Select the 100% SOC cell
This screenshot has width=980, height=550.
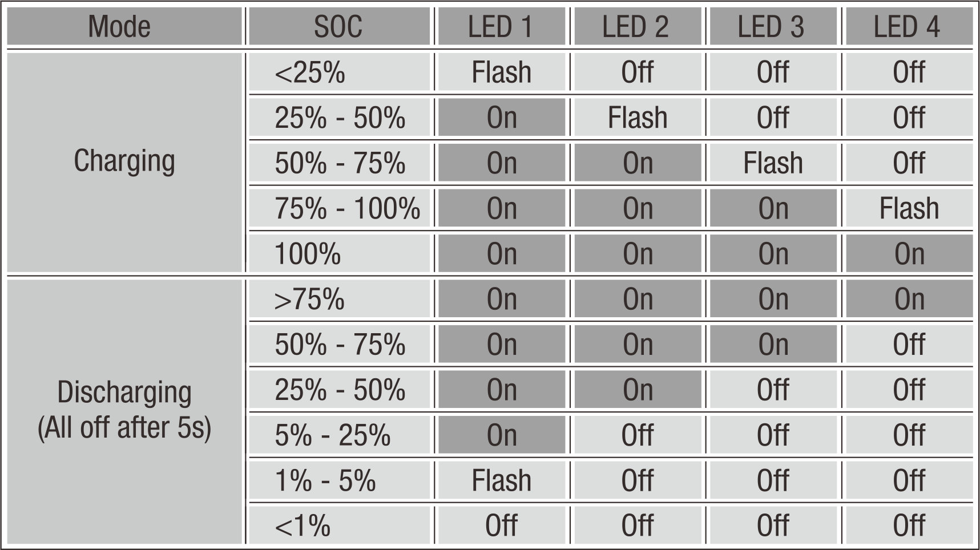pos(339,253)
